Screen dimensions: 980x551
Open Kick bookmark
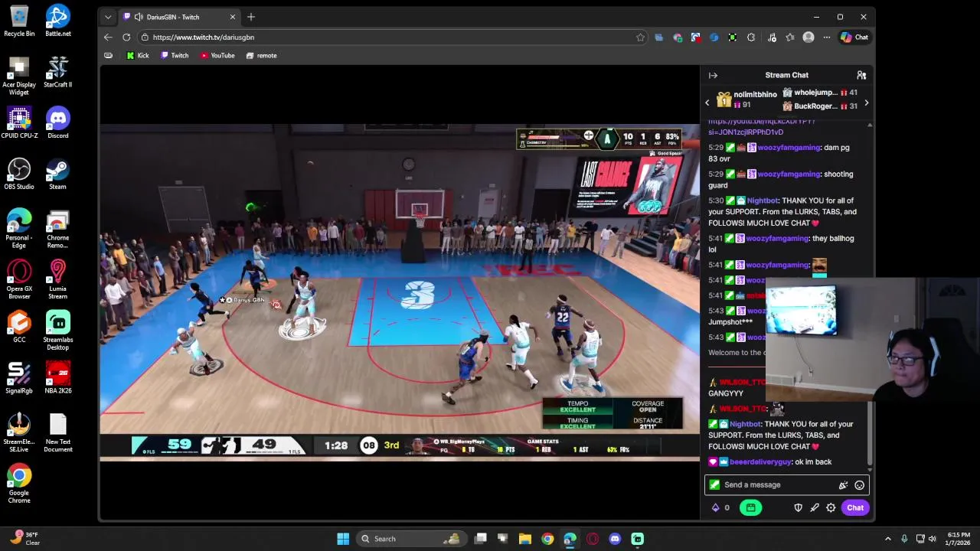coord(138,55)
